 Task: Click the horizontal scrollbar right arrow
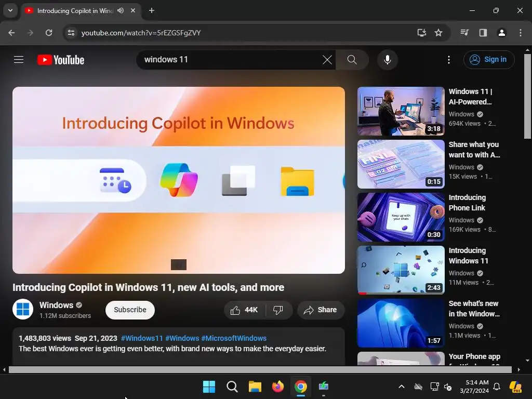pyautogui.click(x=519, y=370)
